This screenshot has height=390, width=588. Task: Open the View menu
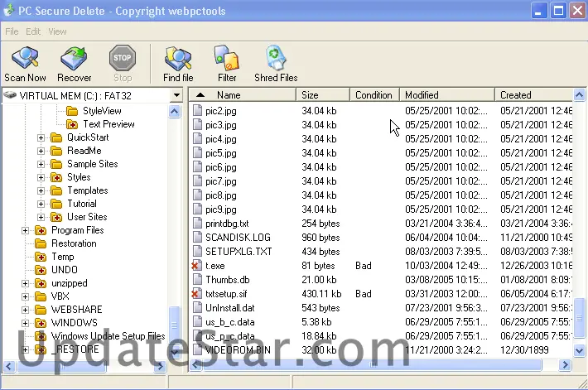click(x=57, y=31)
